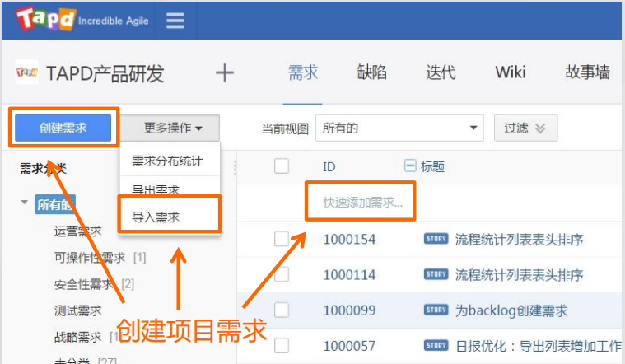The image size is (625, 364).
Task: Check the box for requirement 1000099
Action: point(282,310)
